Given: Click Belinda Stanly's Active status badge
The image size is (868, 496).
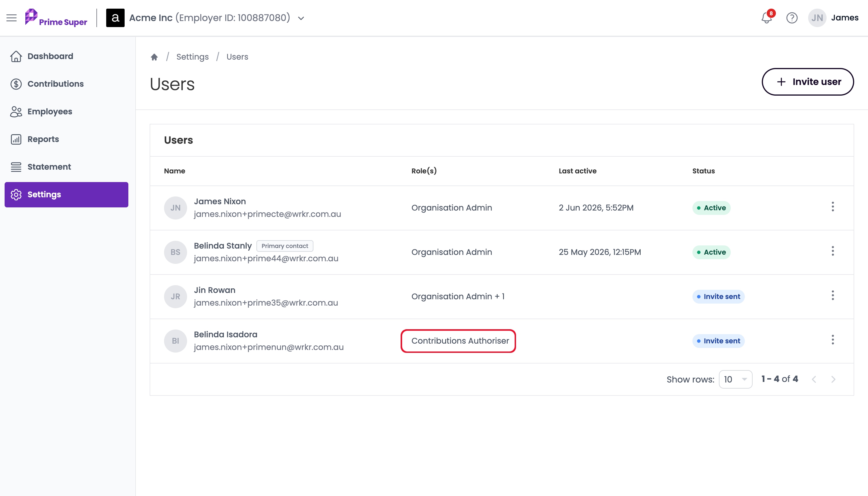Looking at the screenshot, I should pos(711,252).
